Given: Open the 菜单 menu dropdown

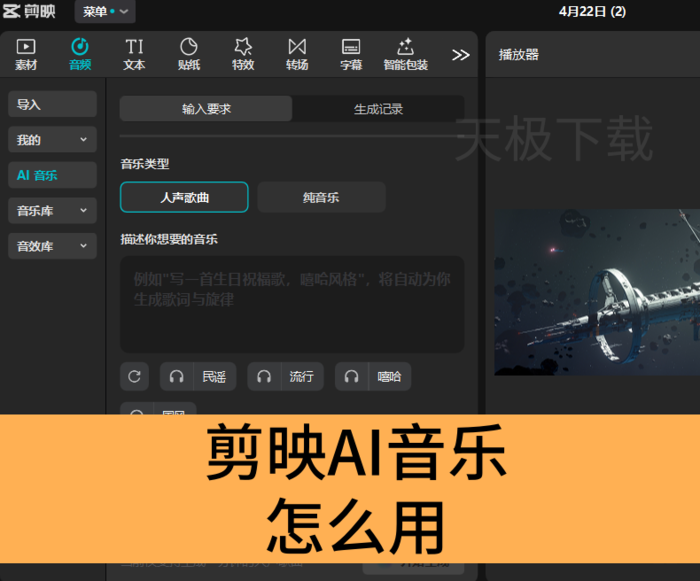Looking at the screenshot, I should tap(105, 12).
